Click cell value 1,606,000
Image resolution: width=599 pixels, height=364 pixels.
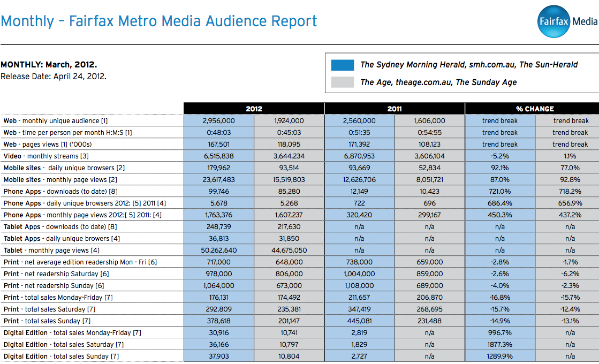tap(429, 120)
